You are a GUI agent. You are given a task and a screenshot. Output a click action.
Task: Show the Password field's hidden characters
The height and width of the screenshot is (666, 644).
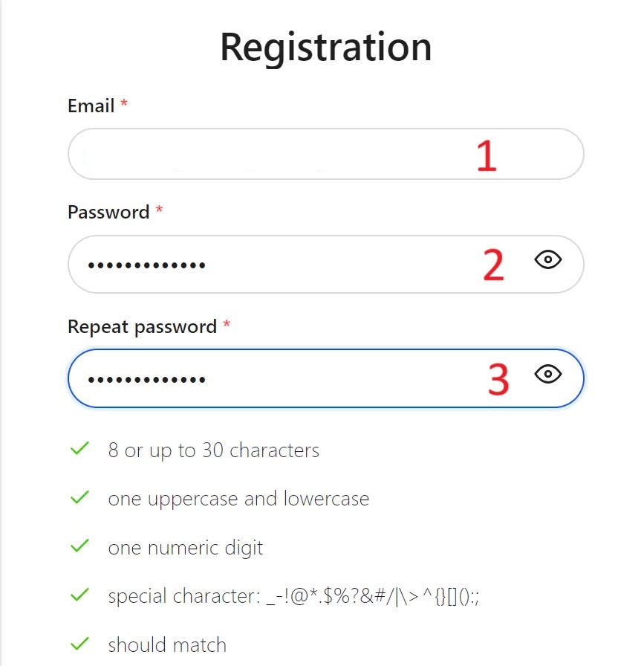tap(548, 259)
